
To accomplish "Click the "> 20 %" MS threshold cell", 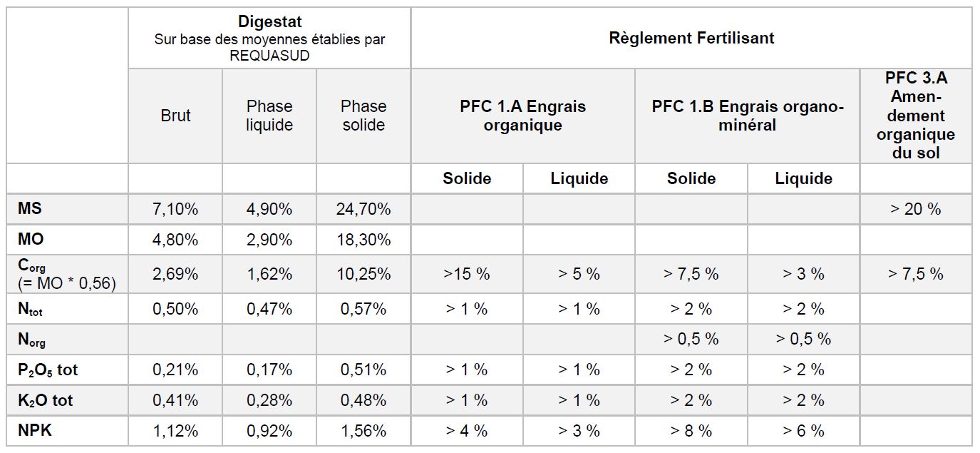I will coord(915,209).
